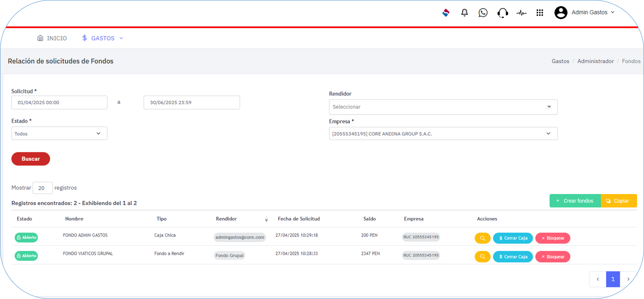Screen dimensions: 644x299
Task: Click the admingastos@core.com rendidor tag
Action: click(240, 237)
